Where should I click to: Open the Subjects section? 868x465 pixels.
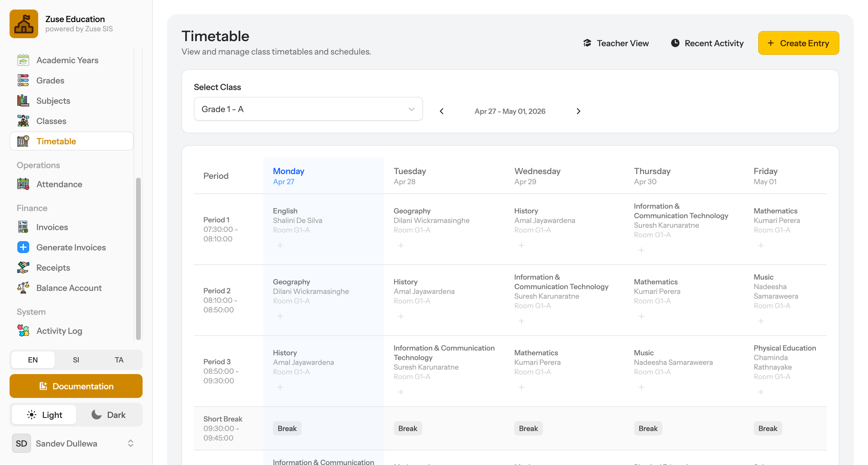coord(71,101)
